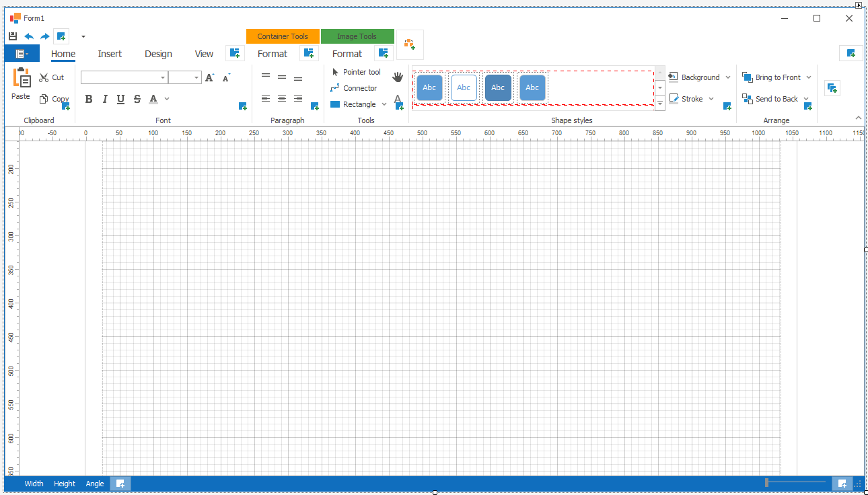Expand the Background dropdown arrow
The width and height of the screenshot is (868, 495).
(x=727, y=77)
